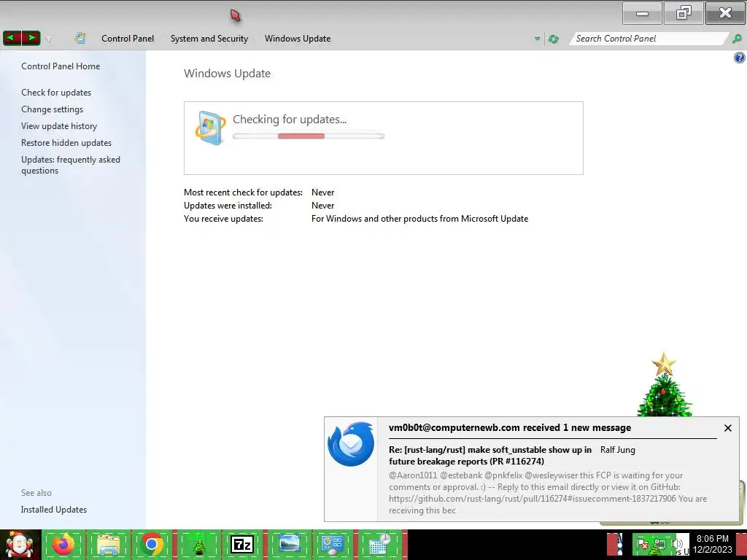The height and width of the screenshot is (560, 747).
Task: Click the notification message preview text
Action: (x=548, y=492)
